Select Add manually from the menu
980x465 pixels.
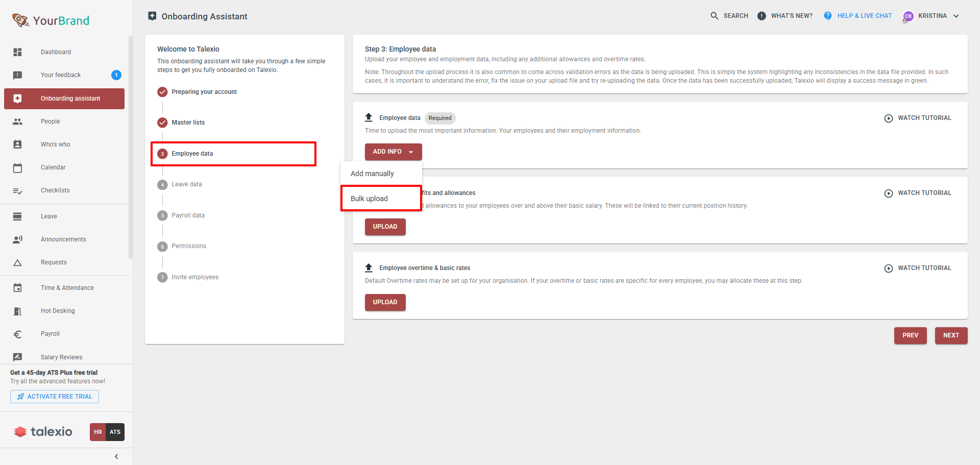pyautogui.click(x=381, y=174)
